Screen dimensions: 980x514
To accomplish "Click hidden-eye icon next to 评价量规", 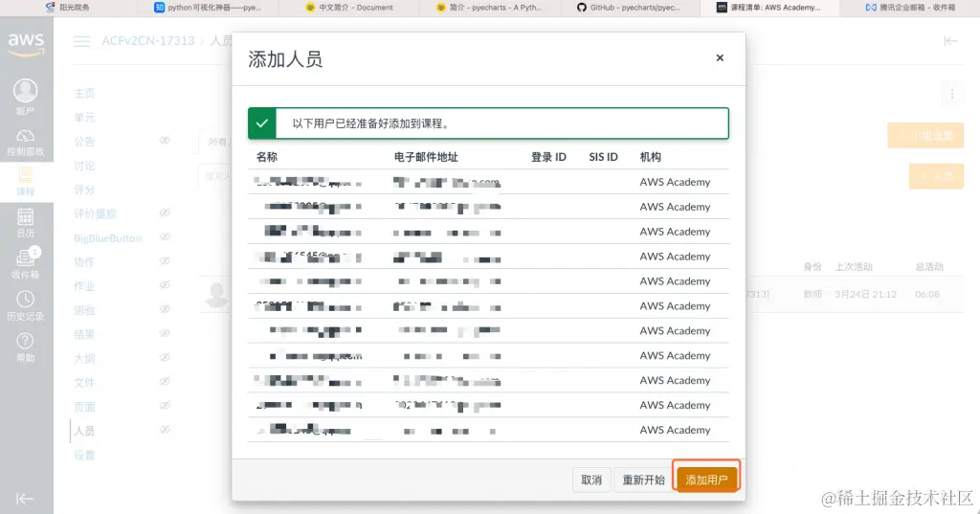I will pyautogui.click(x=165, y=212).
